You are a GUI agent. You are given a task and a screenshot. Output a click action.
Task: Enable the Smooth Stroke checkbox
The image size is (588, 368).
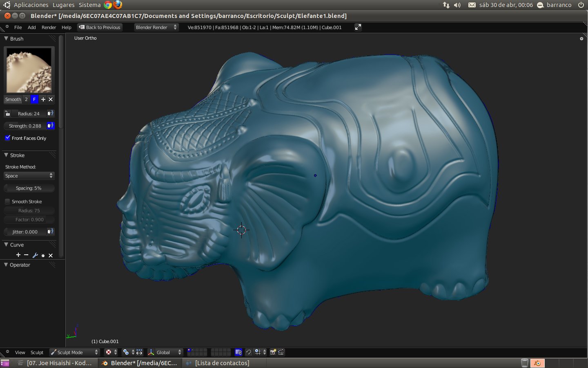[x=7, y=202]
